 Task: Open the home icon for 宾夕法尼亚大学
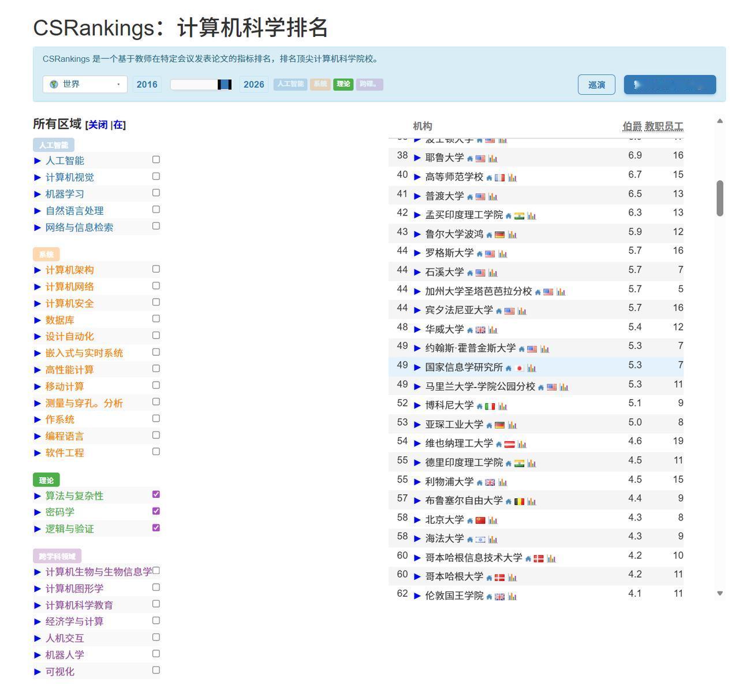click(x=499, y=311)
